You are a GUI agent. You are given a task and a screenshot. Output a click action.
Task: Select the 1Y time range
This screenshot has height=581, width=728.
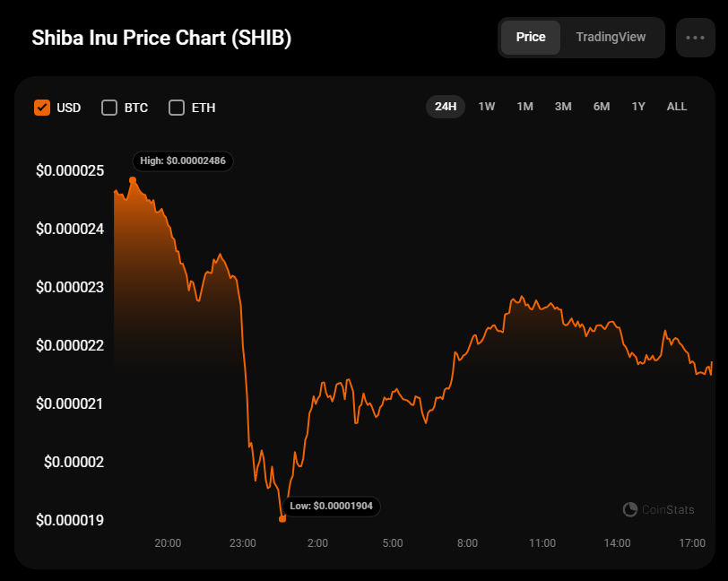[638, 107]
